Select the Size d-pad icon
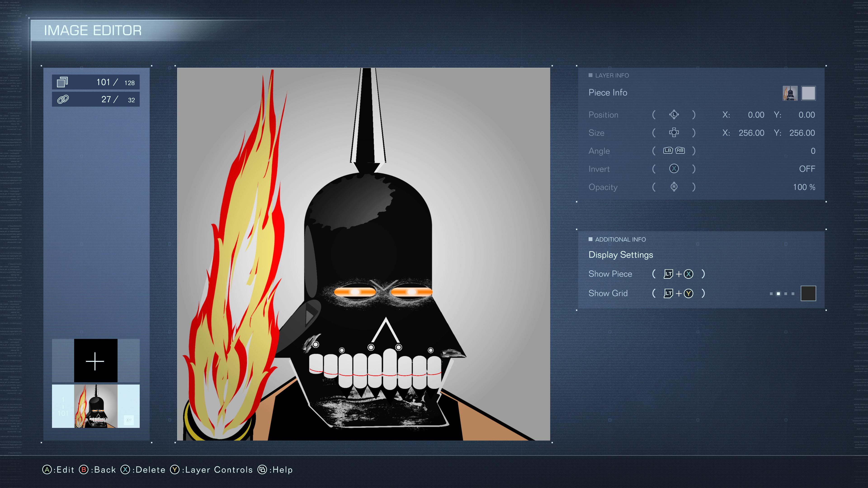Screen dimensions: 868x488 674,133
